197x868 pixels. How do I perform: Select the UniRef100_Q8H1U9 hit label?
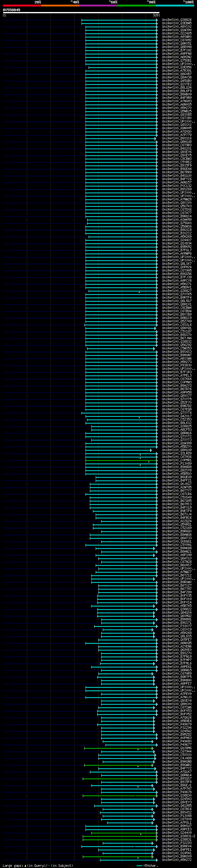pyautogui.click(x=177, y=450)
